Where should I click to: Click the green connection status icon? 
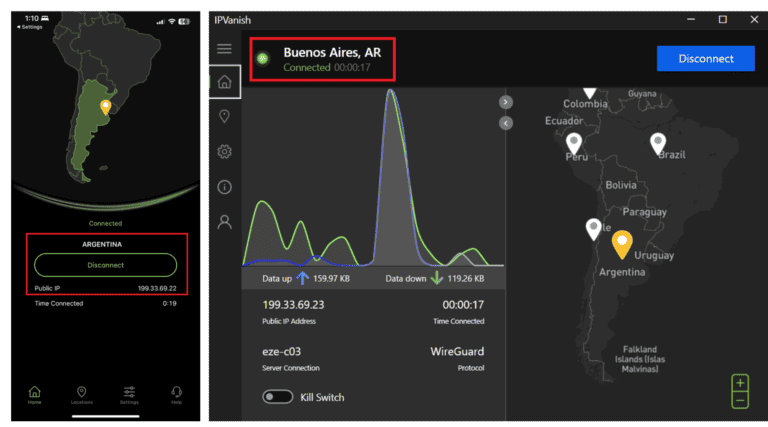point(263,59)
